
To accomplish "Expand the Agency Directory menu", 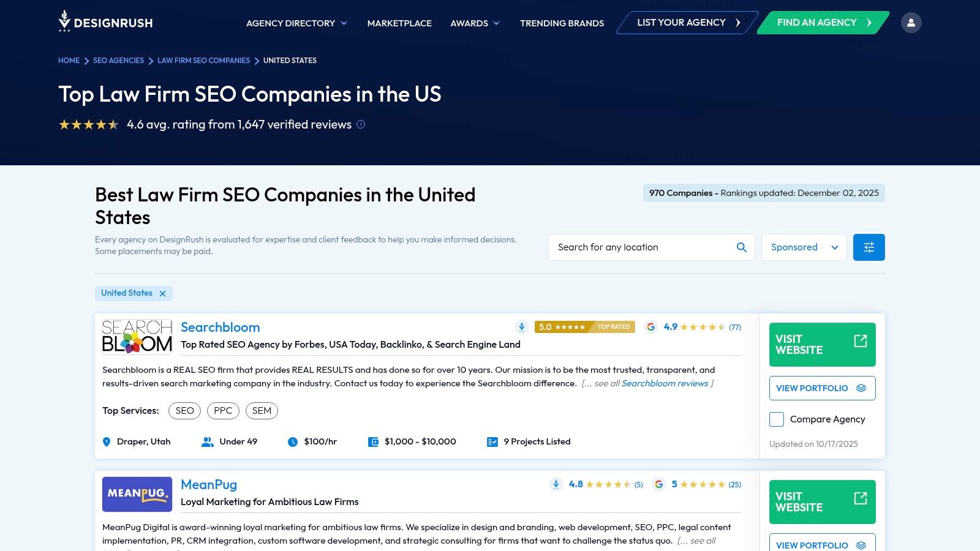I will click(296, 23).
